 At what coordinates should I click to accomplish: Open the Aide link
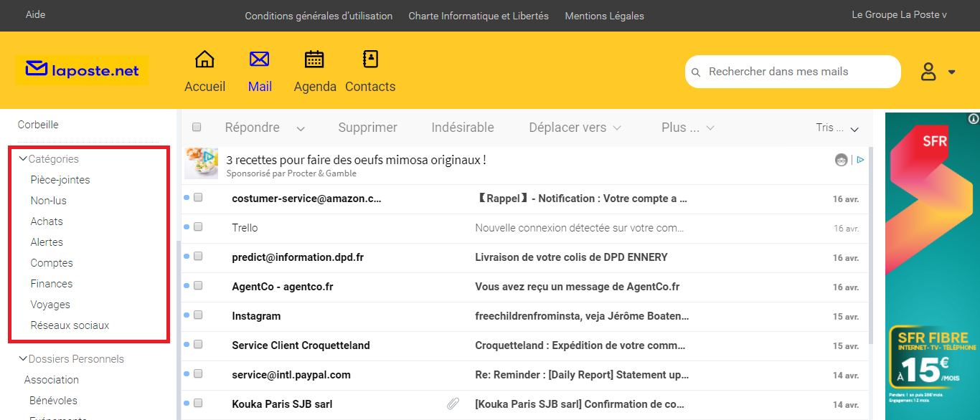34,14
